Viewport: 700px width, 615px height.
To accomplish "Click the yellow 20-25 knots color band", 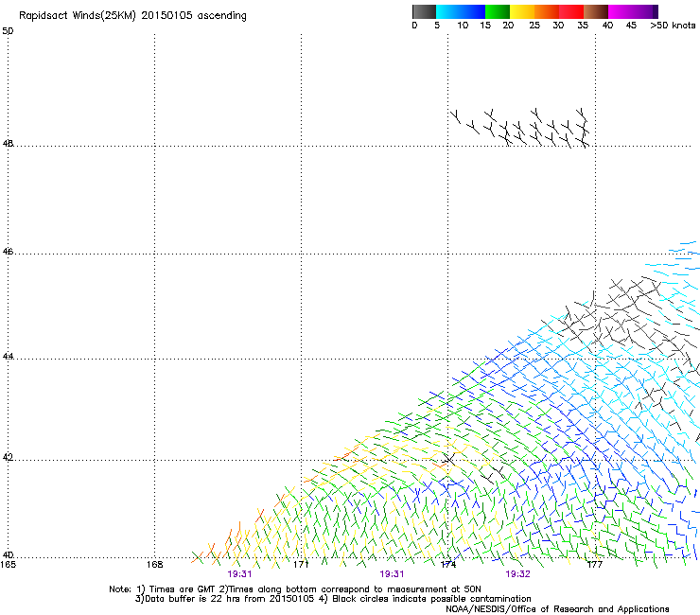I will tap(522, 11).
